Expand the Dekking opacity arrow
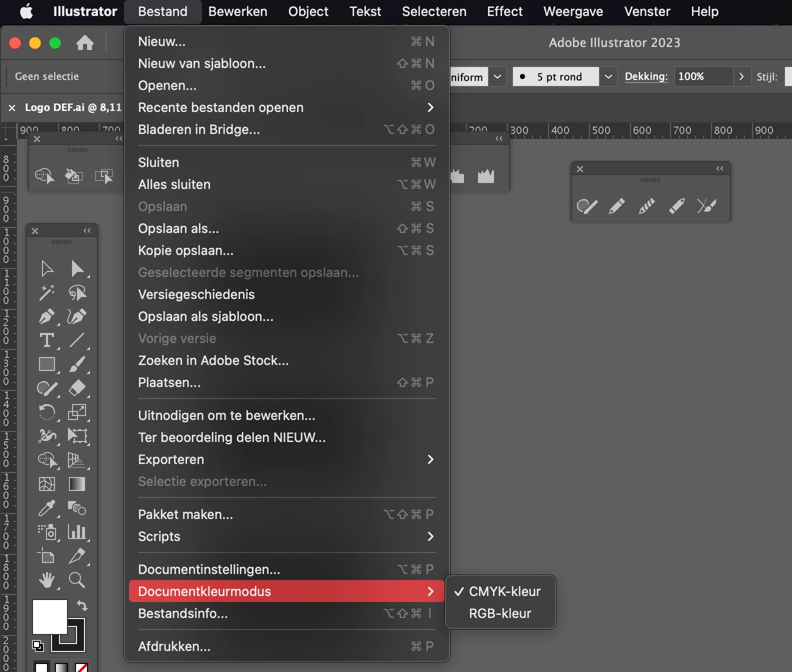Screen dimensions: 792x672 point(741,76)
